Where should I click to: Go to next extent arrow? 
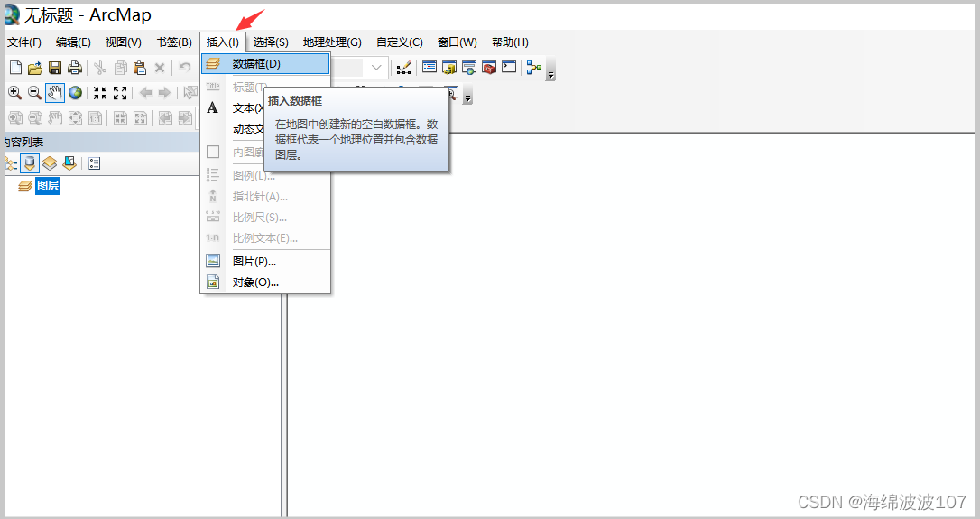[164, 93]
